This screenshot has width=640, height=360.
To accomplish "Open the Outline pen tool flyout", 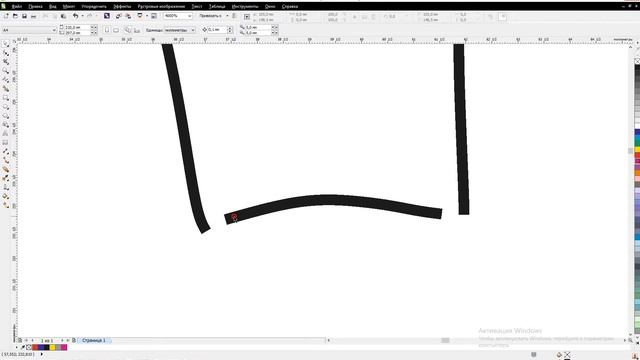I will tap(6, 187).
